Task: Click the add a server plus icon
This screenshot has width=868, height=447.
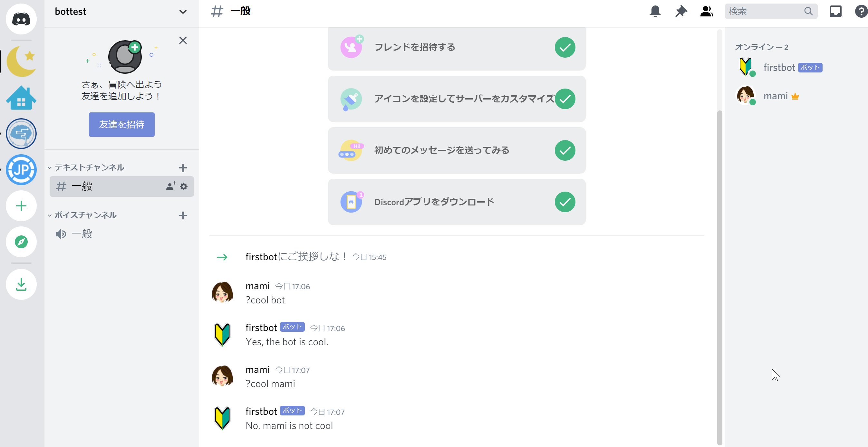Action: tap(21, 206)
